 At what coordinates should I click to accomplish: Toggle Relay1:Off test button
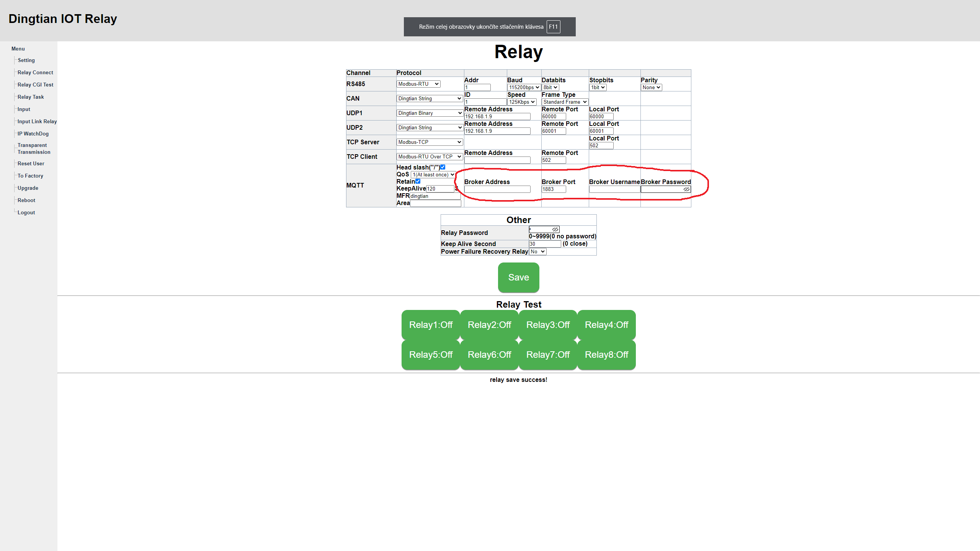[431, 325]
